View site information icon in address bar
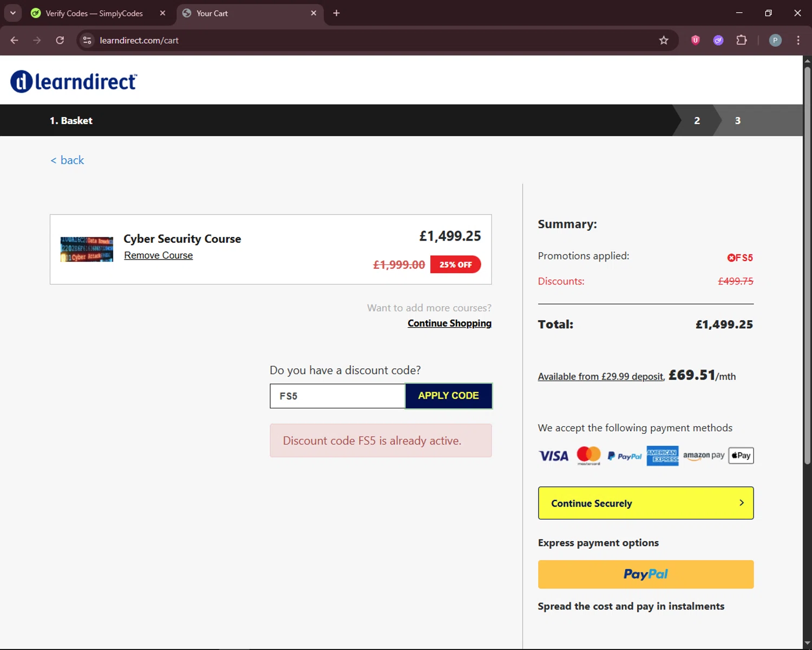This screenshot has height=650, width=812. tap(87, 40)
